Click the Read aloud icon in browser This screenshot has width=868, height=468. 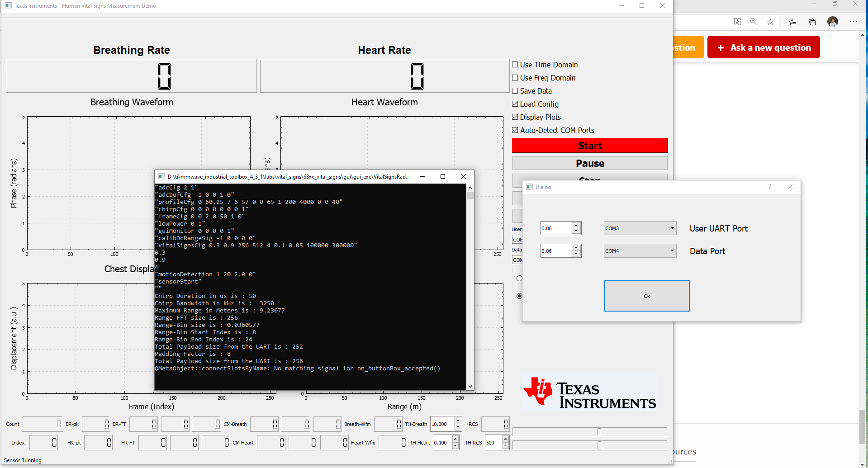[737, 22]
